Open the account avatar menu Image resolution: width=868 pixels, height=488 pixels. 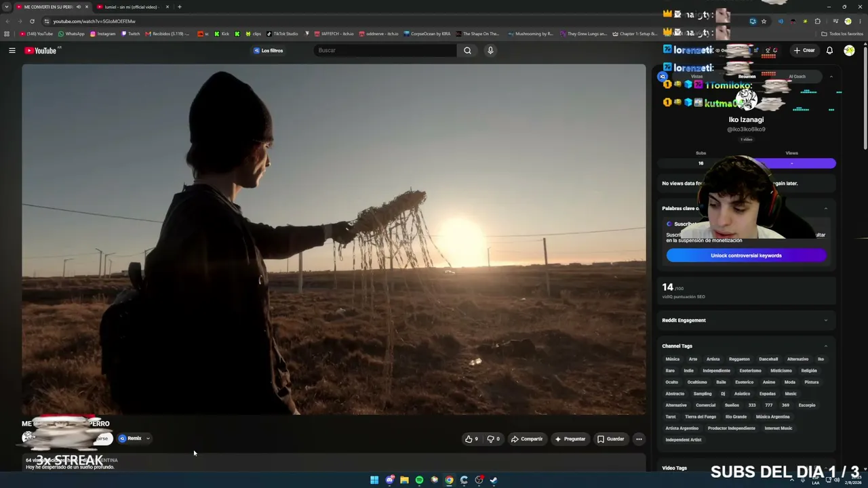849,50
